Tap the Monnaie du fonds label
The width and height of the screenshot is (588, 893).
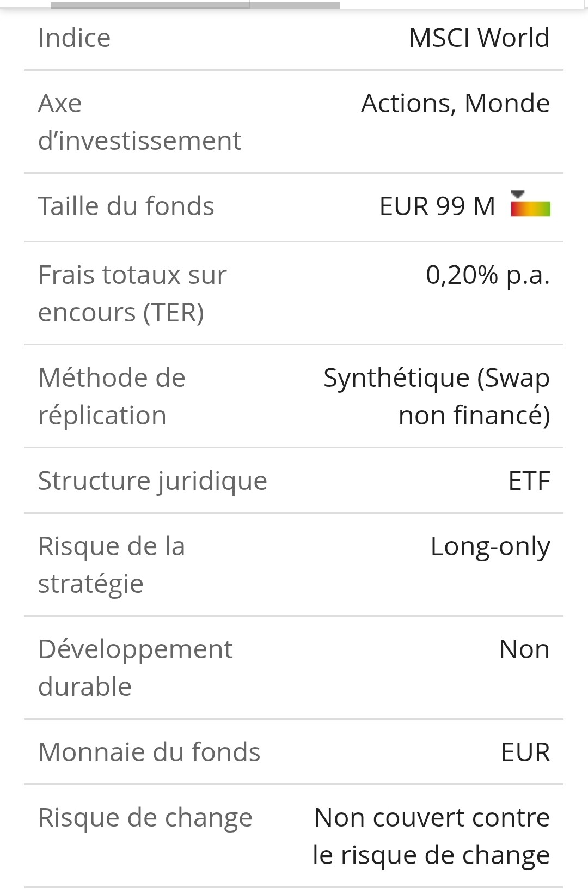coord(149,752)
